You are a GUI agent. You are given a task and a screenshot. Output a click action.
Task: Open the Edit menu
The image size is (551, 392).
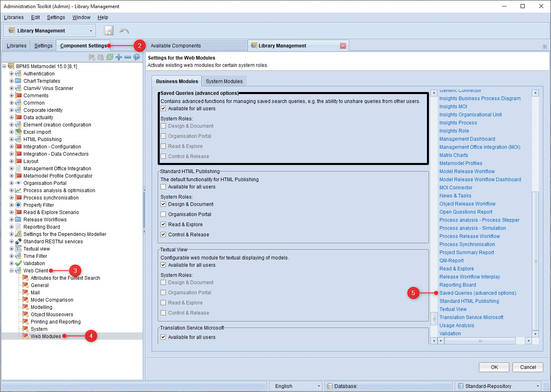(x=36, y=17)
